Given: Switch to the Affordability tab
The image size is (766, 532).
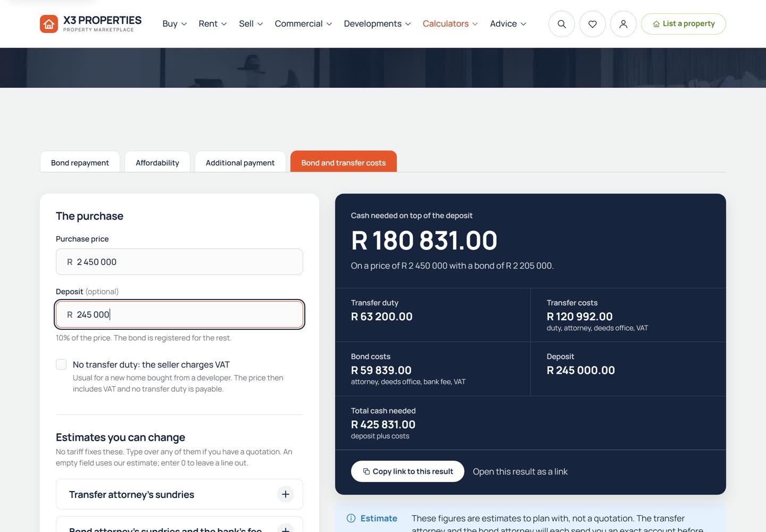Looking at the screenshot, I should 157,162.
